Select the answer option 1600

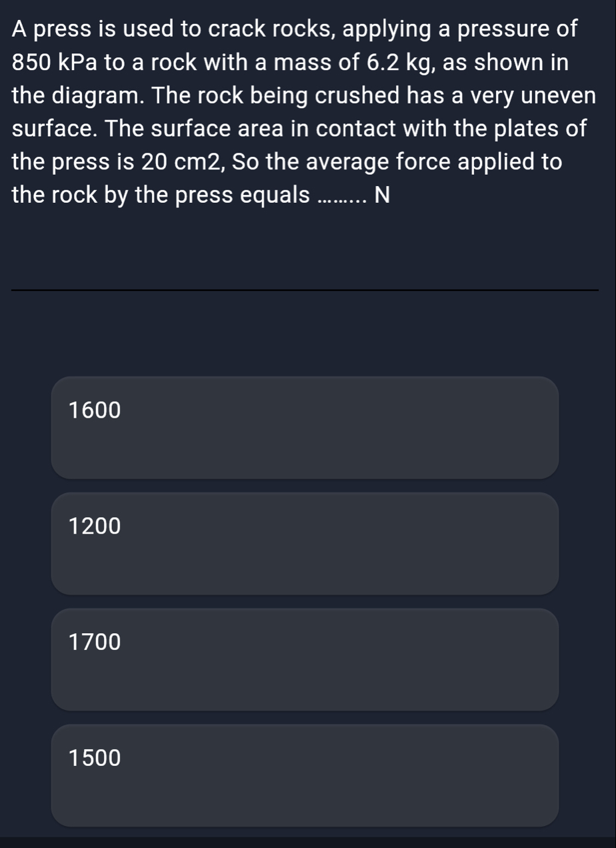pos(305,428)
